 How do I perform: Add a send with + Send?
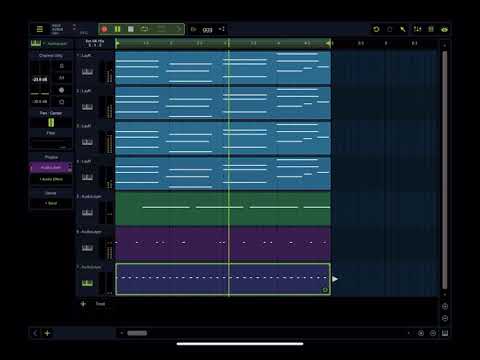click(x=51, y=203)
